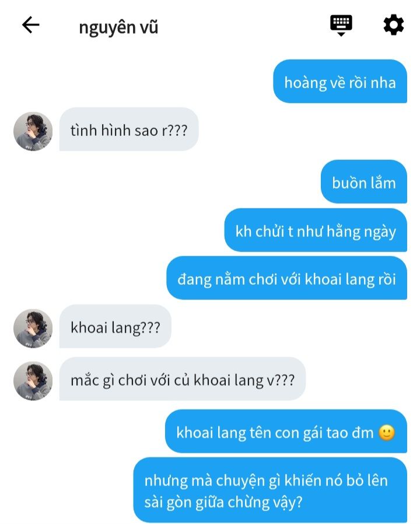Open the settings gear icon
The image size is (420, 524).
pos(394,25)
